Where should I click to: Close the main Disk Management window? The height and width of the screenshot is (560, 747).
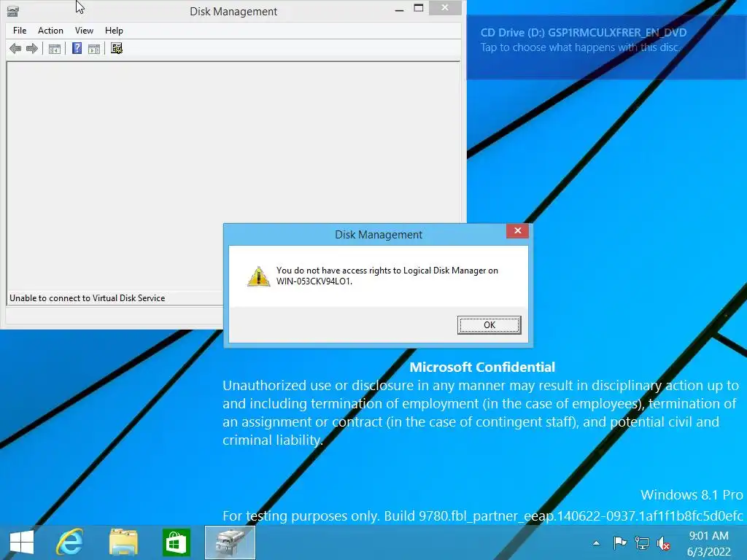(445, 7)
